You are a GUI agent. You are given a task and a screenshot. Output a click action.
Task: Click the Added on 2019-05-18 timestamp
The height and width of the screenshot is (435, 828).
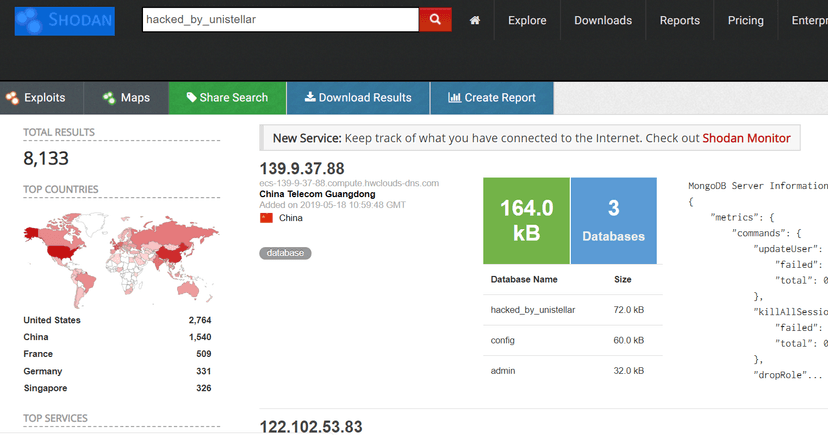point(333,205)
